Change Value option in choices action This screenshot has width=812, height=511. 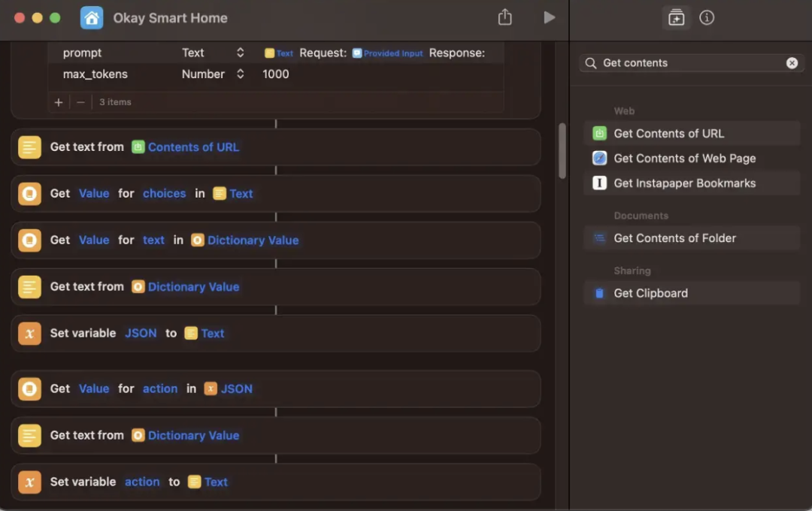[x=94, y=194]
